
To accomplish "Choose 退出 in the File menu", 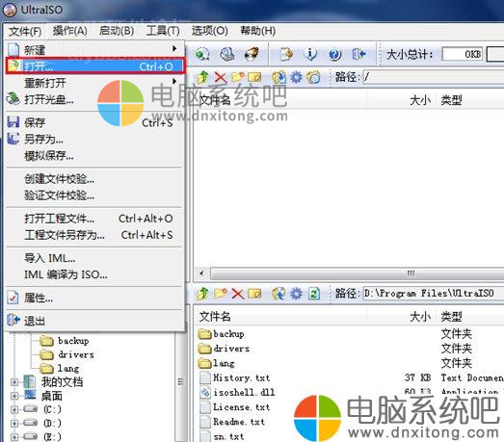I will click(94, 321).
